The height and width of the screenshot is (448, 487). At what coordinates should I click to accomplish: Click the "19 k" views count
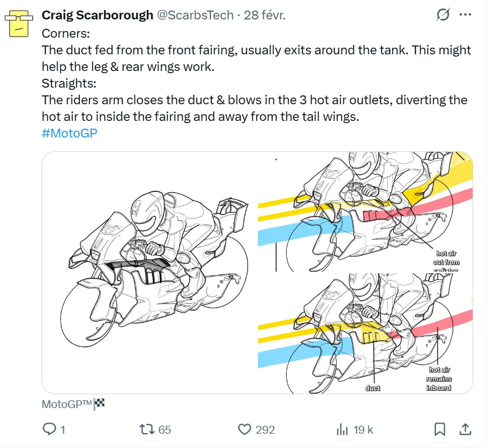click(363, 429)
